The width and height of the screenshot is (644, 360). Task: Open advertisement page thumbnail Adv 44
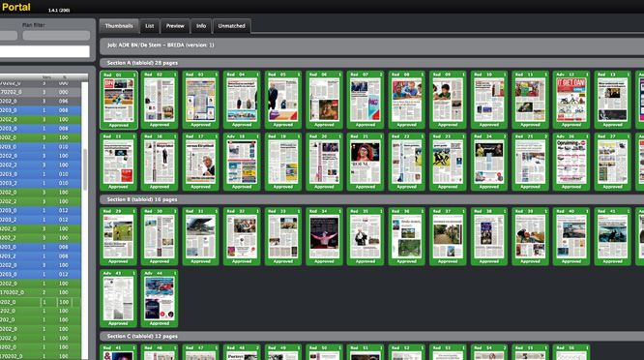(160, 299)
